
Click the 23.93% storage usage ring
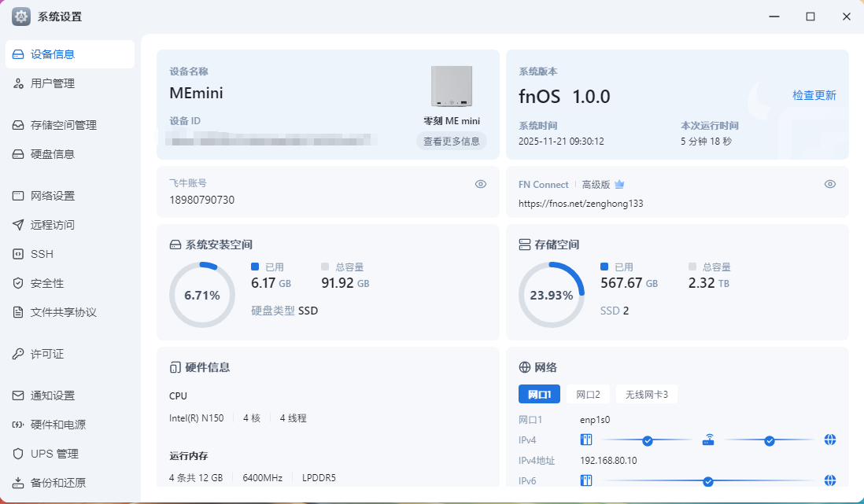point(551,295)
